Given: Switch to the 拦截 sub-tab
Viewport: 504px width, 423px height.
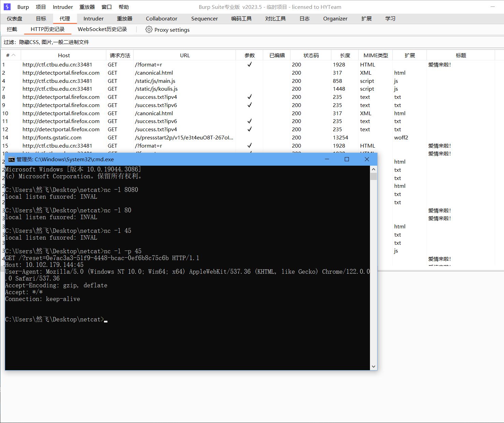Looking at the screenshot, I should click(x=12, y=29).
